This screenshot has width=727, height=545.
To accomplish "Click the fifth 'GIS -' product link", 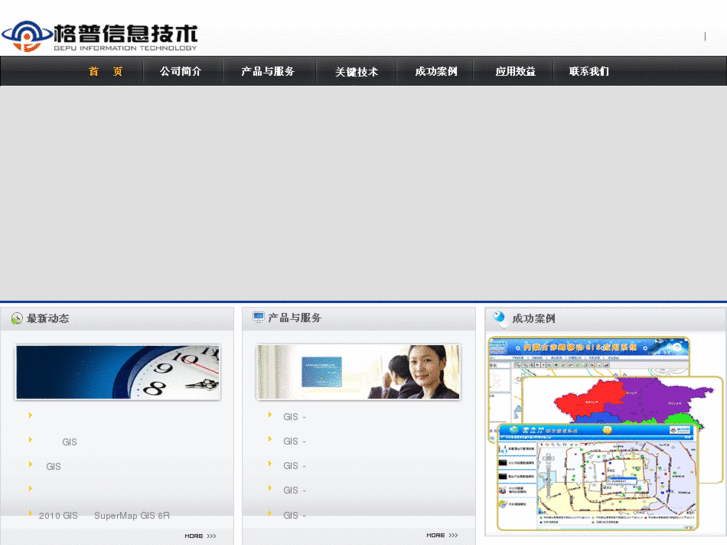I will (294, 516).
